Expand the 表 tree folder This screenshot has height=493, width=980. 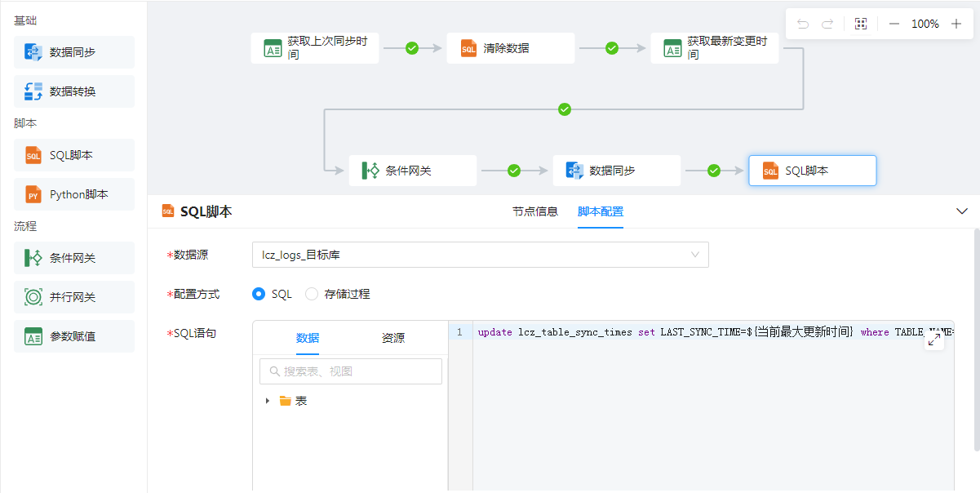(268, 401)
